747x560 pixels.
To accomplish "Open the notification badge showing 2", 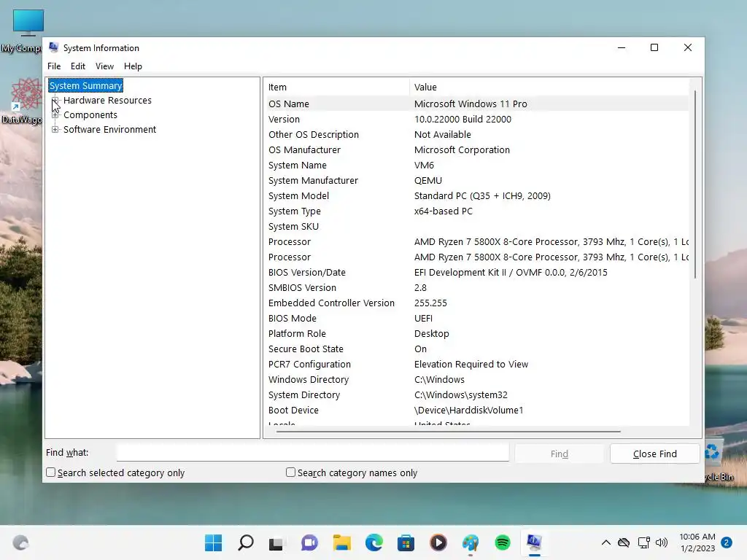I will pos(727,542).
